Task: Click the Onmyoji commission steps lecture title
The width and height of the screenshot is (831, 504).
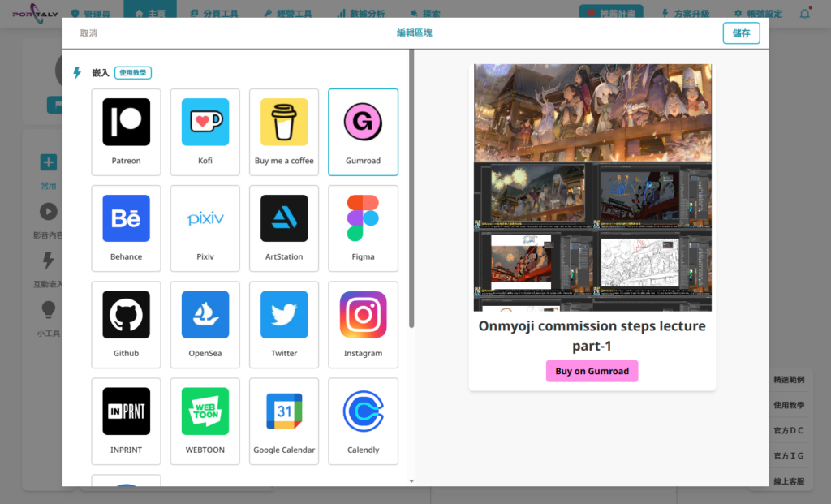Action: pyautogui.click(x=592, y=336)
